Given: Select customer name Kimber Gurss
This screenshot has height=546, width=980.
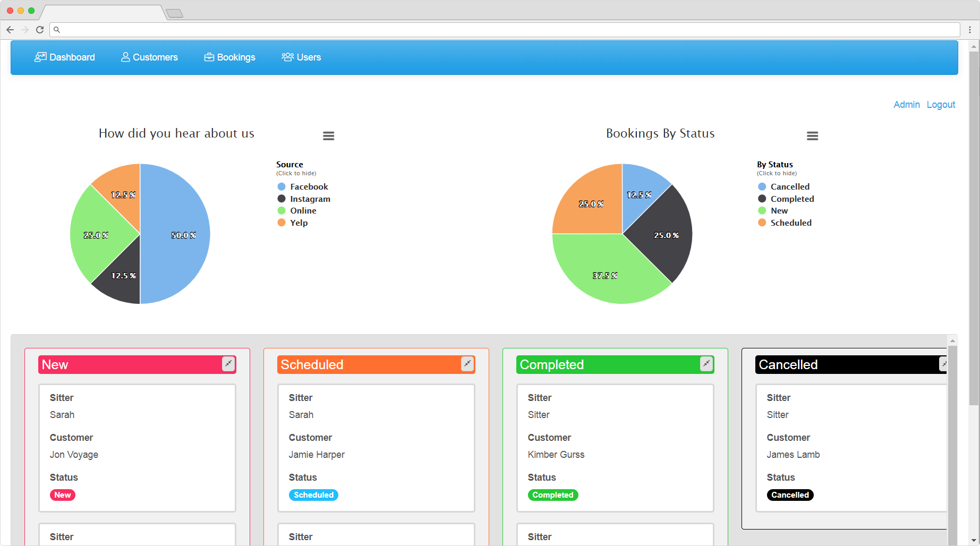Looking at the screenshot, I should click(x=556, y=455).
